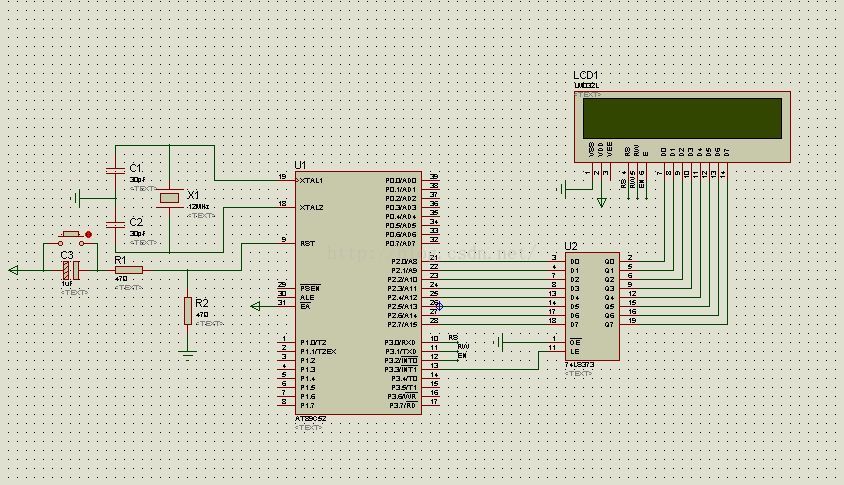
Task: Click the P3.7/RD pin label
Action: click(x=403, y=405)
